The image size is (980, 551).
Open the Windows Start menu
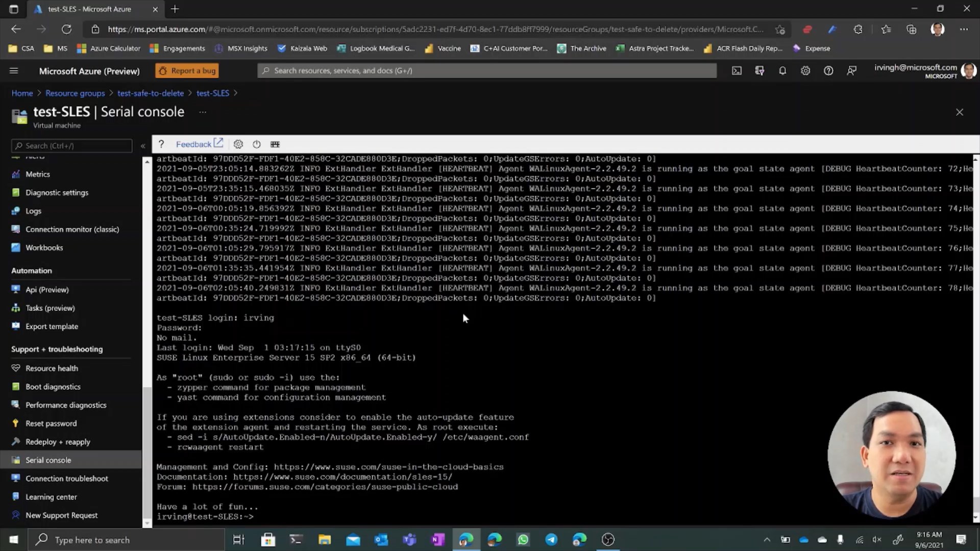click(14, 540)
